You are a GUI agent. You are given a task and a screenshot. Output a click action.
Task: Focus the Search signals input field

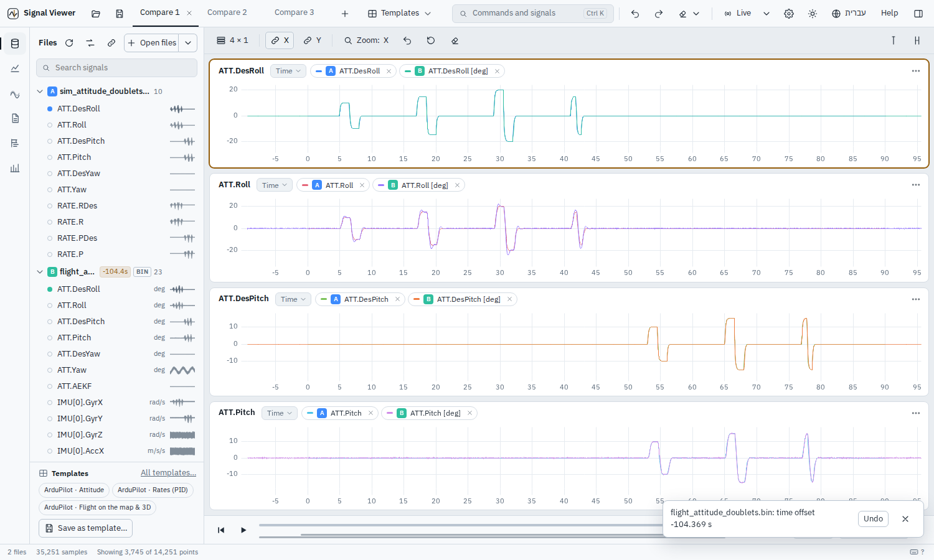tap(116, 68)
